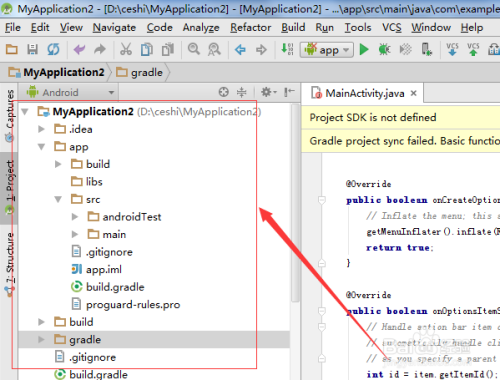This screenshot has height=380, width=500.
Task: Click the Save All toolbar icon
Action: [32, 50]
